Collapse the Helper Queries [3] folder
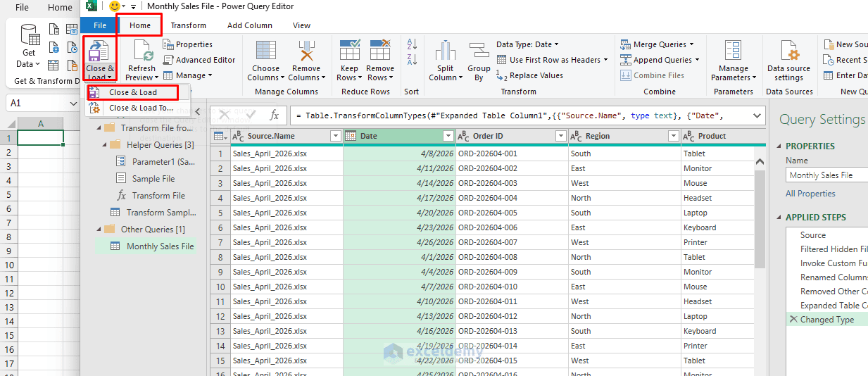Viewport: 868px width, 376px height. click(105, 145)
